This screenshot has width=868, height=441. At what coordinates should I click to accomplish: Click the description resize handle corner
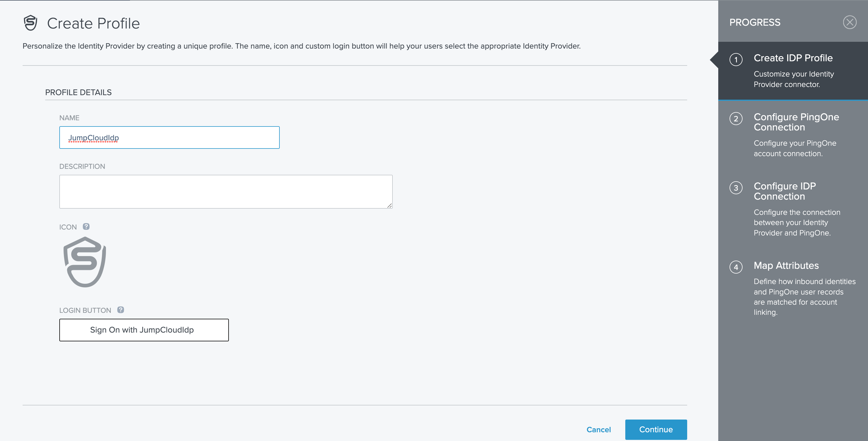point(390,205)
